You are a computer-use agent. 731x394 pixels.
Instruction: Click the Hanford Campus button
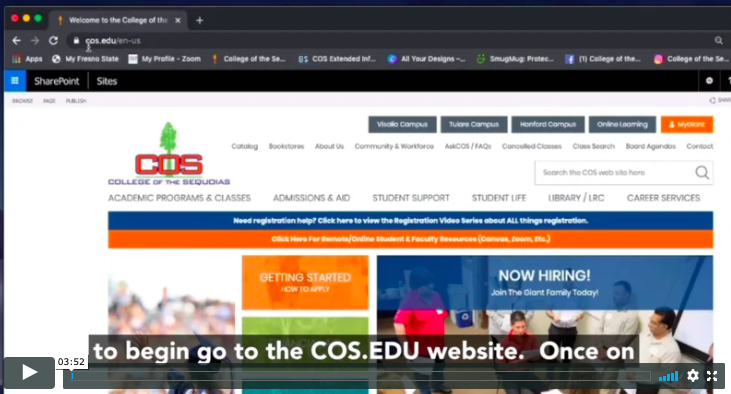548,124
